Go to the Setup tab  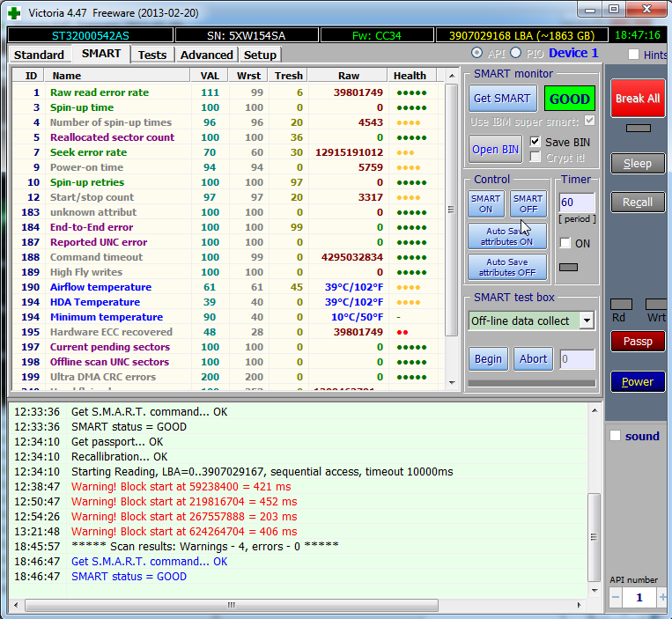(x=260, y=55)
